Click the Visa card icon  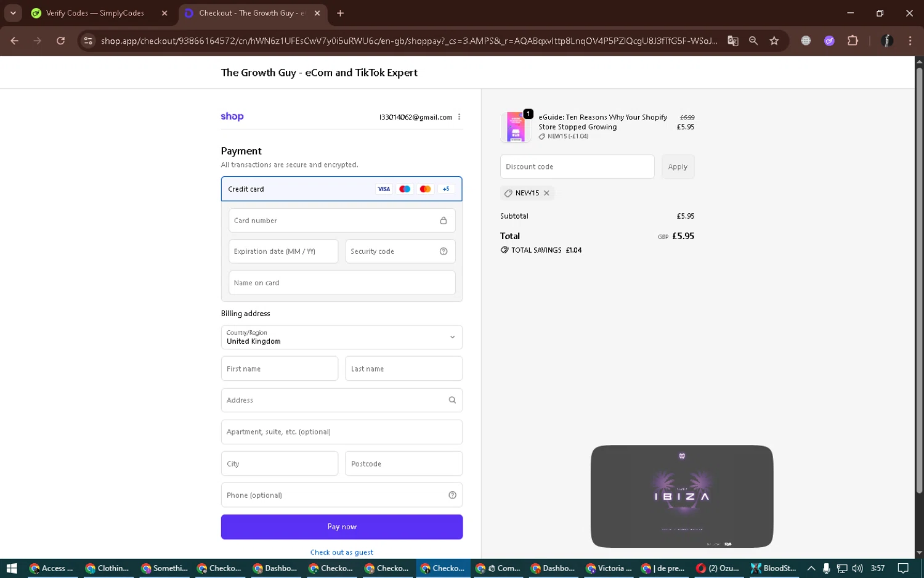point(384,189)
